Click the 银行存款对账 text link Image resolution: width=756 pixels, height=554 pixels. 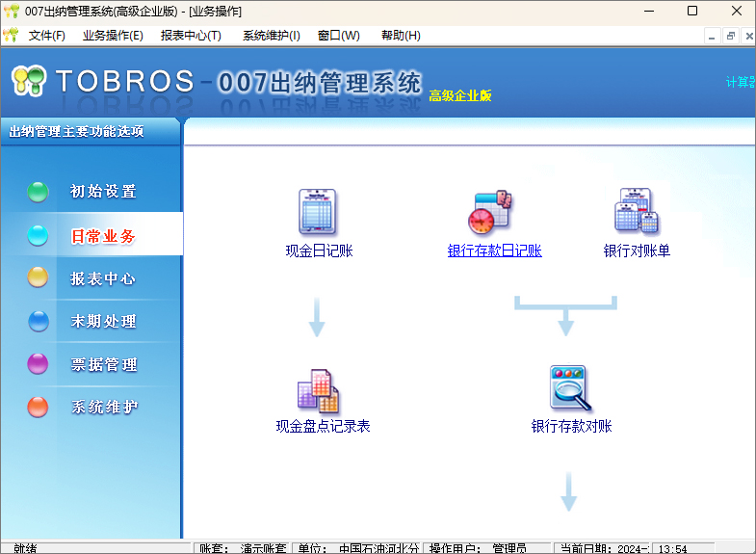coord(571,426)
